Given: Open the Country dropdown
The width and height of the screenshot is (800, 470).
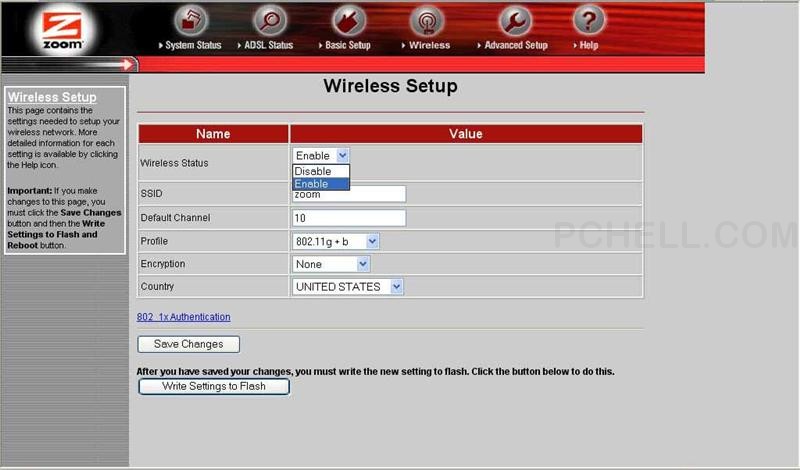Looking at the screenshot, I should click(x=348, y=287).
